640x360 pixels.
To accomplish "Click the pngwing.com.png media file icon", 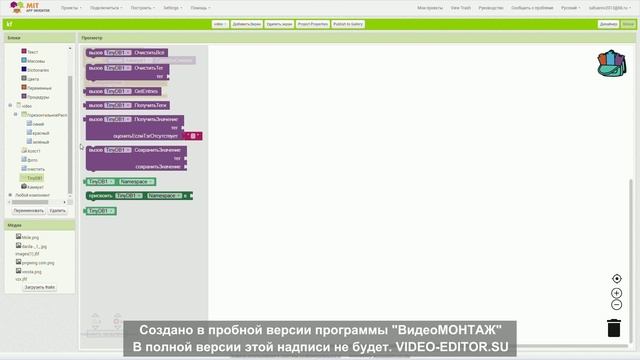I will click(x=18, y=262).
